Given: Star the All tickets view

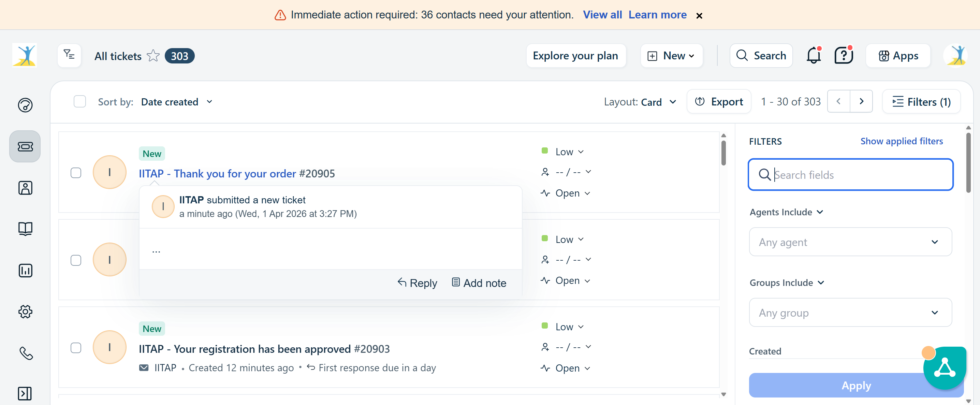Looking at the screenshot, I should [153, 56].
